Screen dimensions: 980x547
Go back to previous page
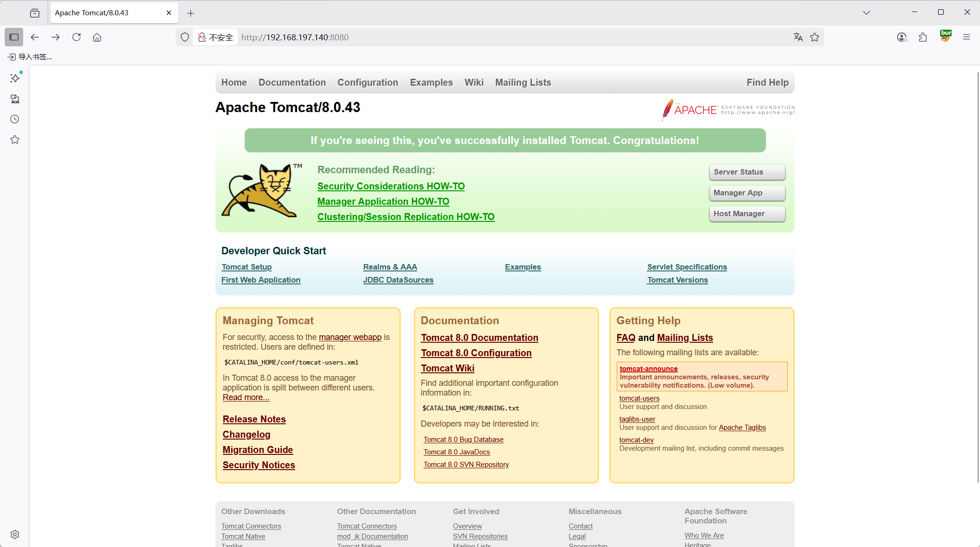coord(35,37)
